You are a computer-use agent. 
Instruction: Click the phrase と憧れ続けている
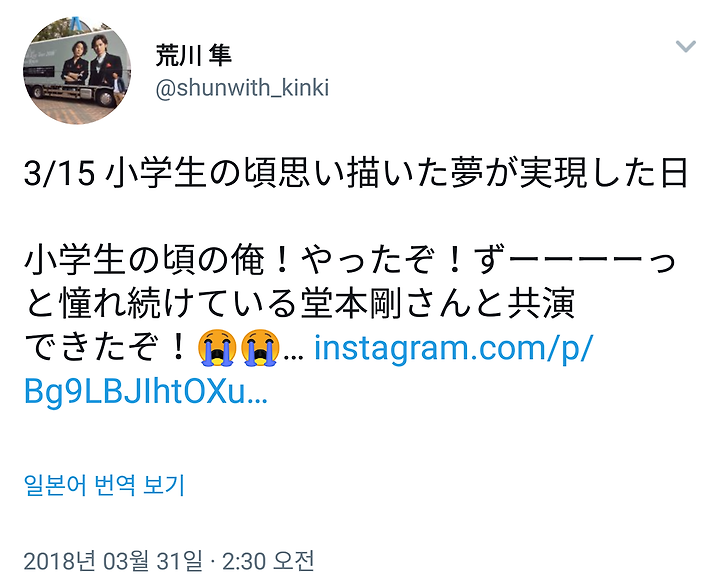tap(160, 304)
